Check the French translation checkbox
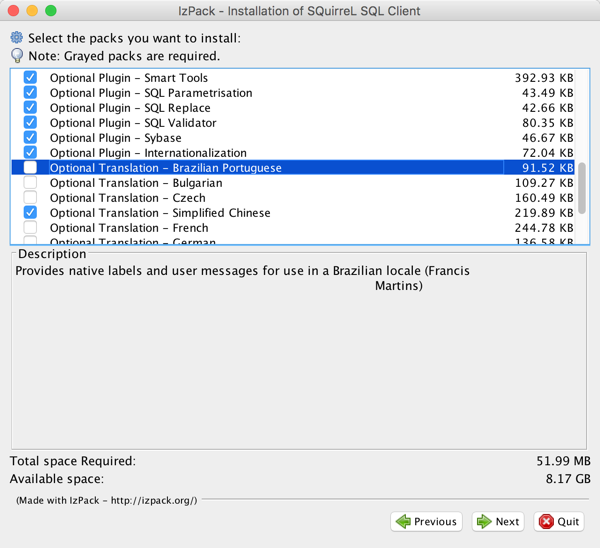Screen dimensions: 600x548 [x=30, y=227]
